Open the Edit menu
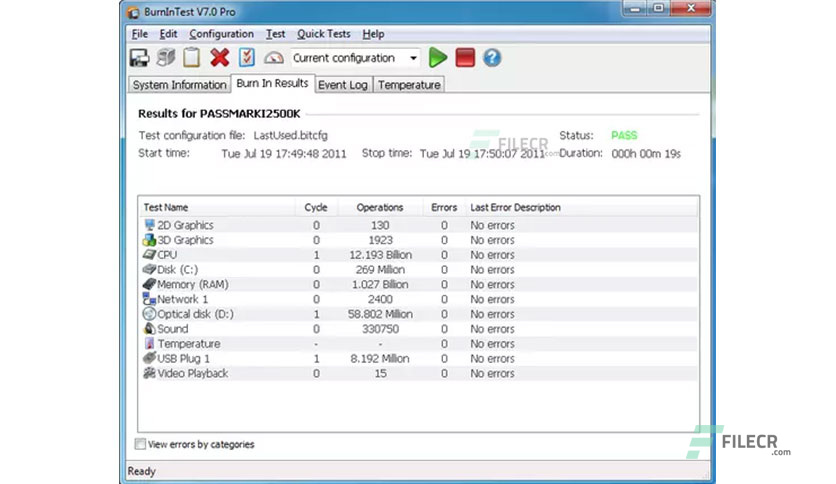 pyautogui.click(x=168, y=34)
